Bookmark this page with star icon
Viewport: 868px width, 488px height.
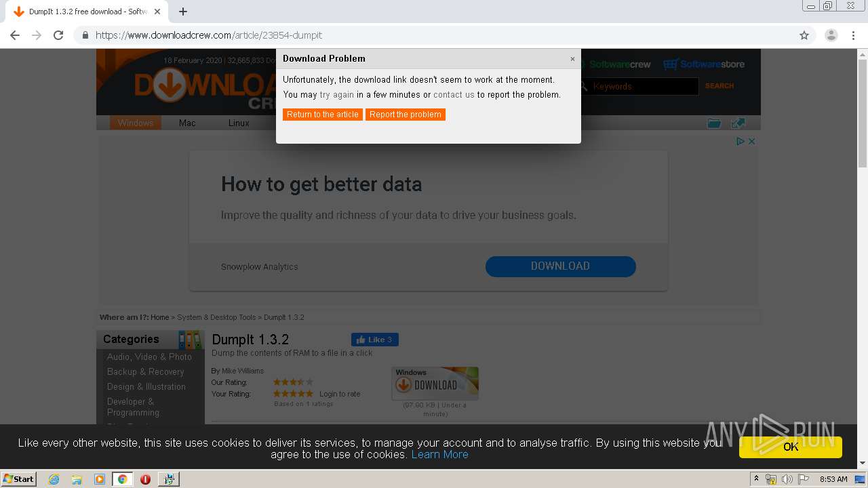[x=804, y=35]
